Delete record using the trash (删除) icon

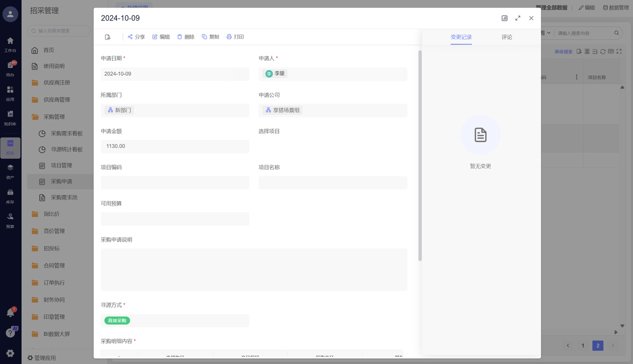[180, 37]
